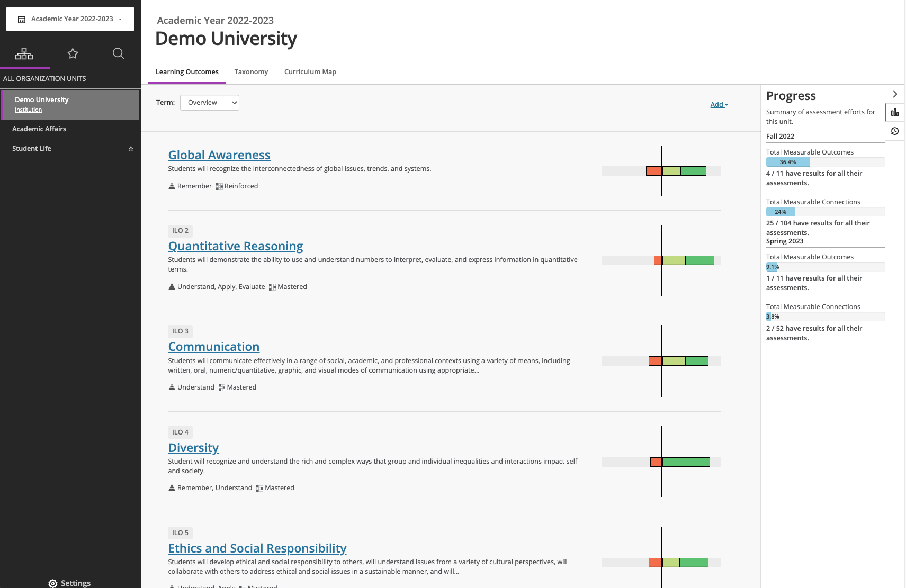906x588 pixels.
Task: Click taxonomy icon beside Understand, Apply, Evaluate
Action: click(x=172, y=286)
